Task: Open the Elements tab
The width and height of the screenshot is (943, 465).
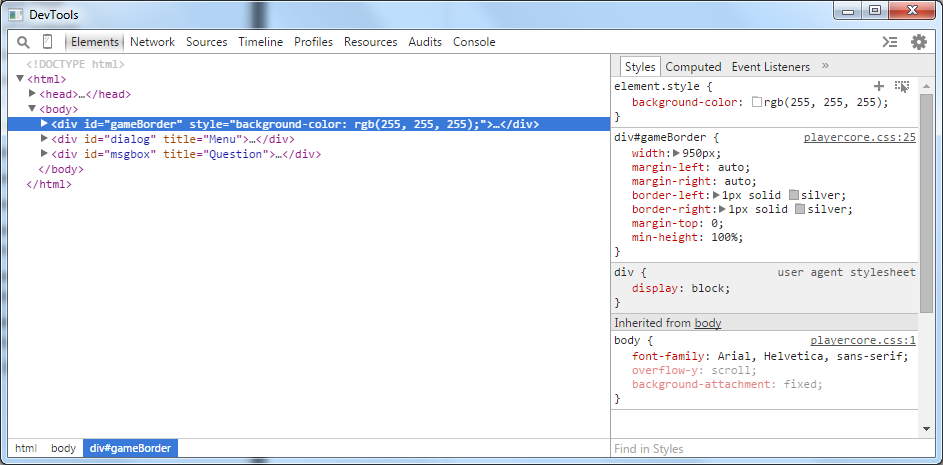Action: coord(95,42)
